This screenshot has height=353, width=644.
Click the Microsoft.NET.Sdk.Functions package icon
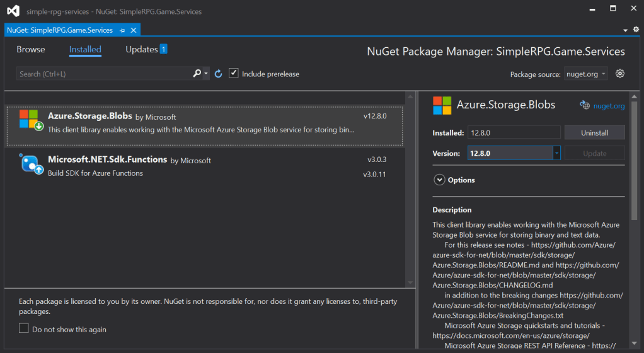[30, 164]
